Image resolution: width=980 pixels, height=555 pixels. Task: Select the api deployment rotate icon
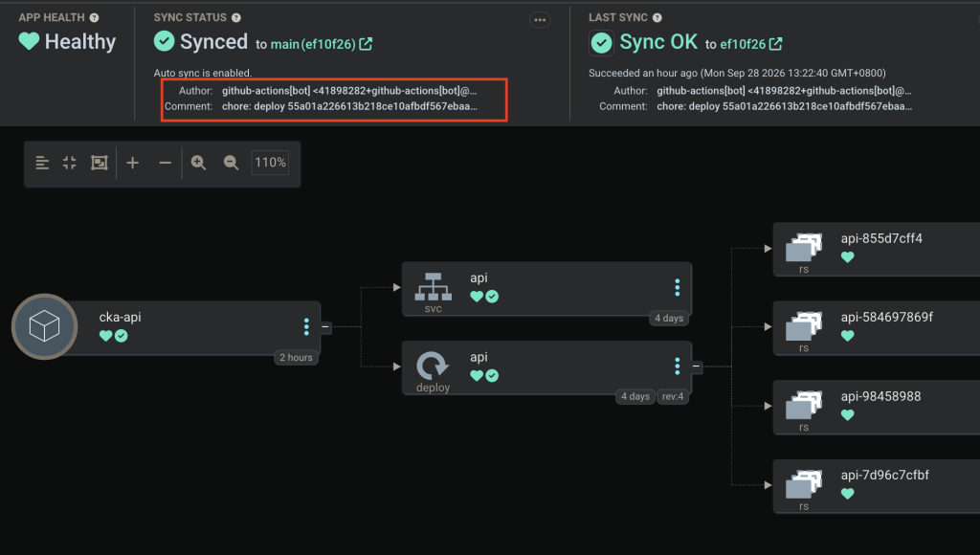433,366
